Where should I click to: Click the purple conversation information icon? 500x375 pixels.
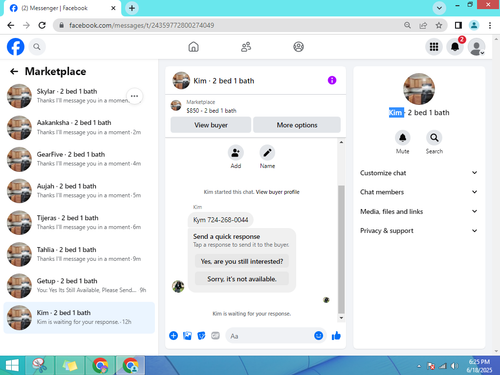[x=332, y=80]
